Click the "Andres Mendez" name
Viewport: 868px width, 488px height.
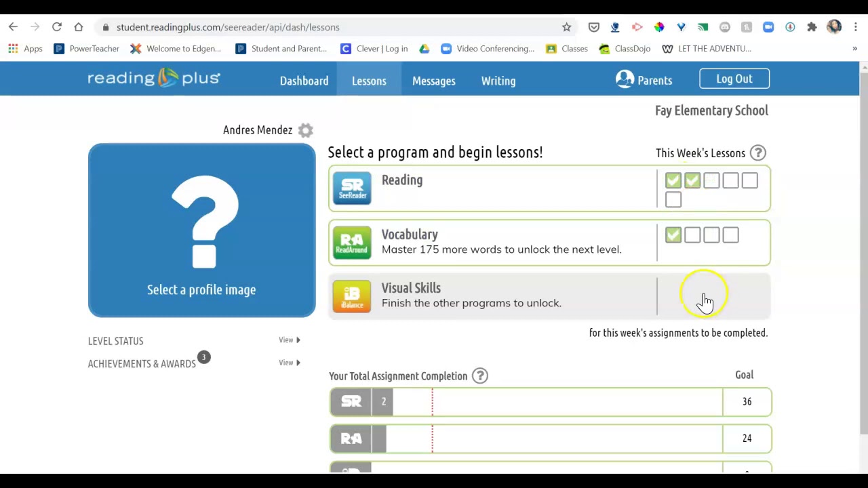(258, 130)
